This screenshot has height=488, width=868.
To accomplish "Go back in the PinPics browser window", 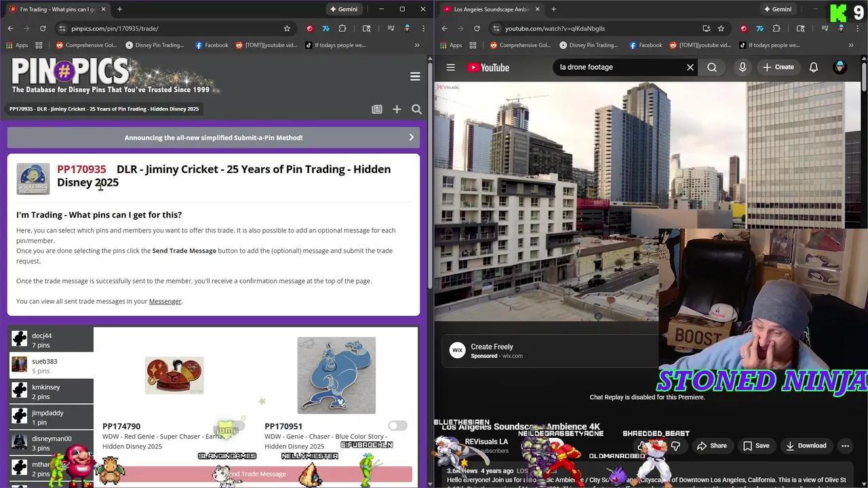I will [x=10, y=28].
